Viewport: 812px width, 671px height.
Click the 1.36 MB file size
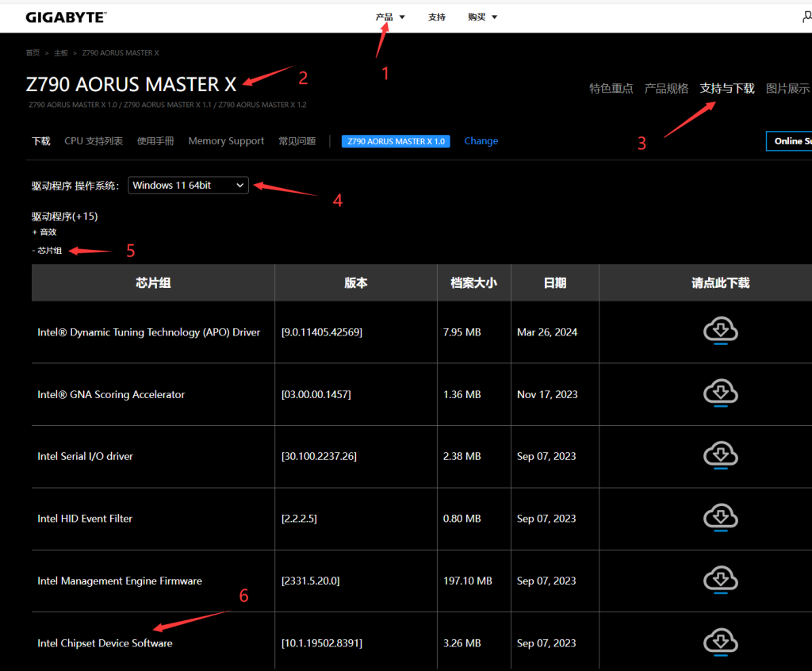pyautogui.click(x=462, y=394)
